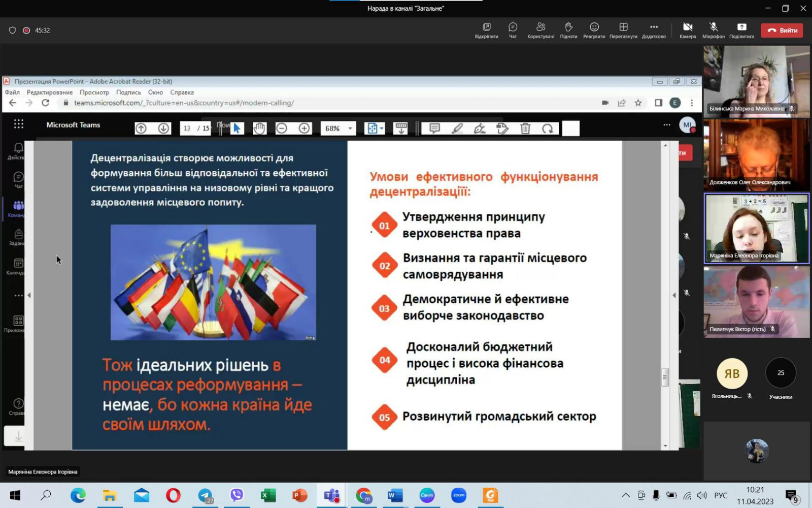The width and height of the screenshot is (812, 508).
Task: Select the hand pan tool in PDF toolbar
Action: [x=259, y=129]
